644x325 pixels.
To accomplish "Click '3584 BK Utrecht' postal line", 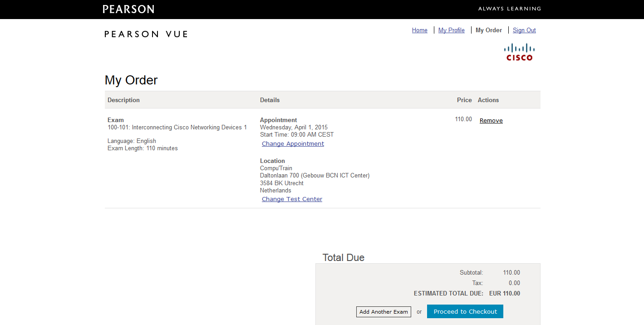I will [x=282, y=183].
